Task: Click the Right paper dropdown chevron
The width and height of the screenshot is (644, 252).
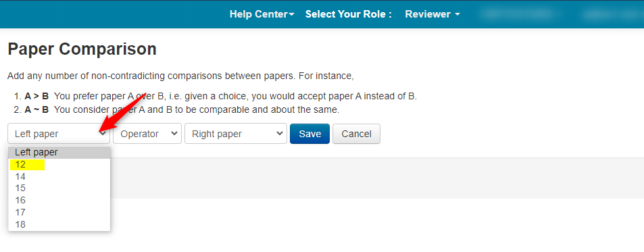Action: tap(280, 134)
